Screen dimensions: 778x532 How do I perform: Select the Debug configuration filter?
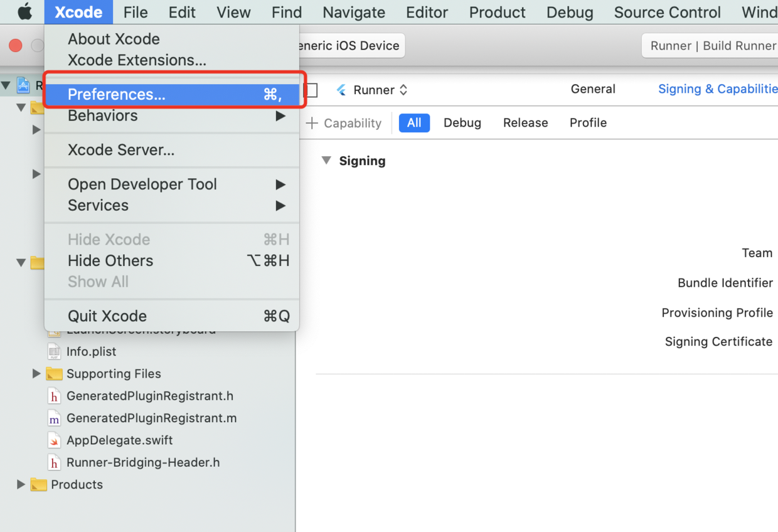462,123
